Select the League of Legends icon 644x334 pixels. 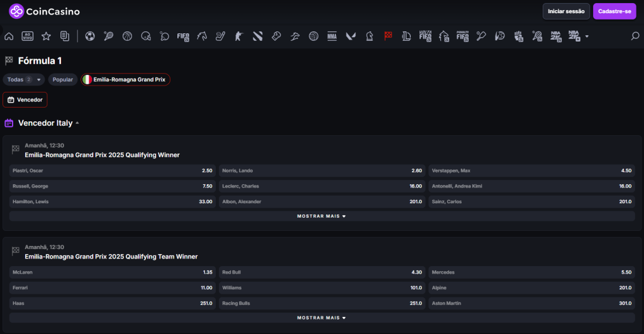pyautogui.click(x=407, y=36)
